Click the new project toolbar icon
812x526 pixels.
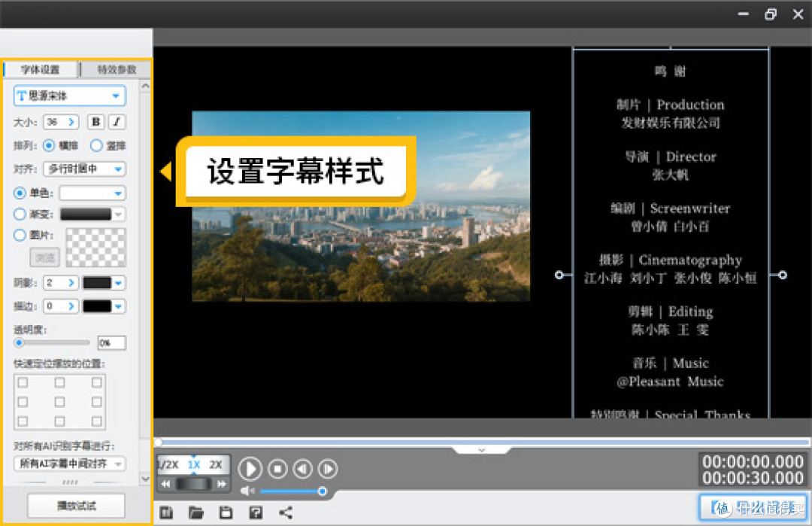pyautogui.click(x=166, y=513)
